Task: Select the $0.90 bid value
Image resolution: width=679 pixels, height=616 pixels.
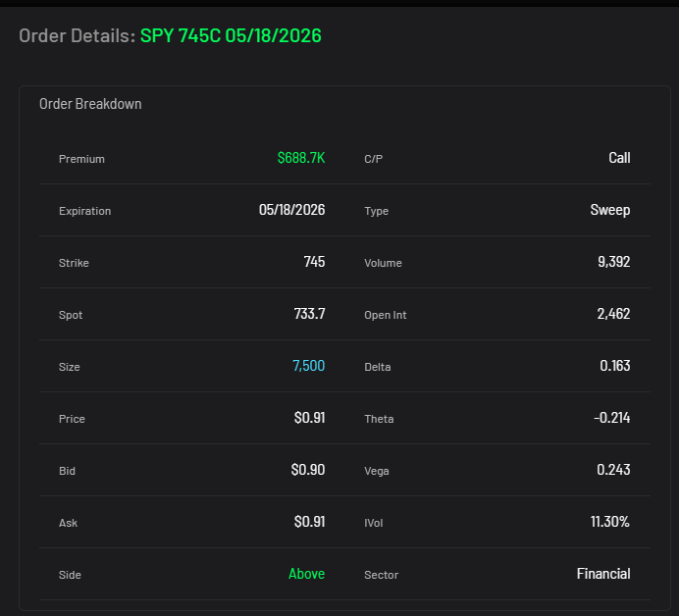Action: [308, 470]
